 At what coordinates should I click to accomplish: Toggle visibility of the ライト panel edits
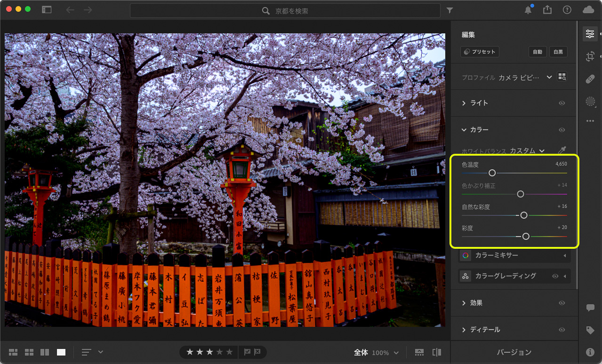pyautogui.click(x=562, y=103)
